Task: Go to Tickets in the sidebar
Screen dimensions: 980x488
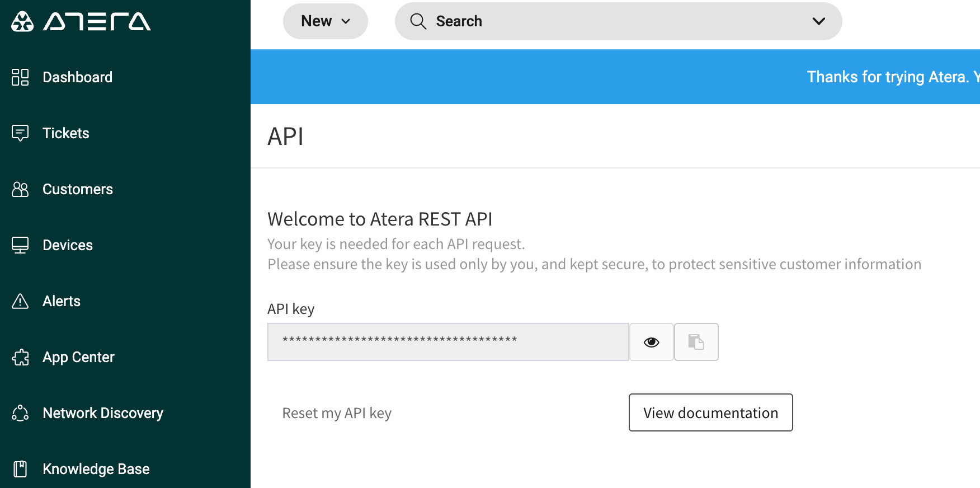Action: 66,133
